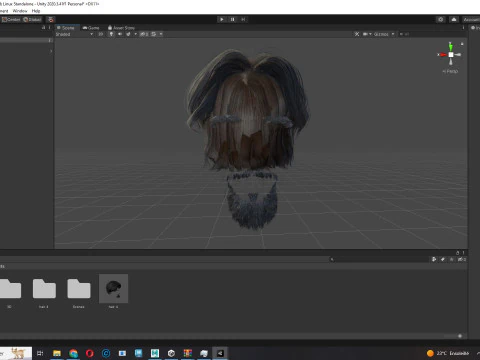Image resolution: width=480 pixels, height=360 pixels.
Task: Open the Scene view three-dot options menu
Action: 463,28
